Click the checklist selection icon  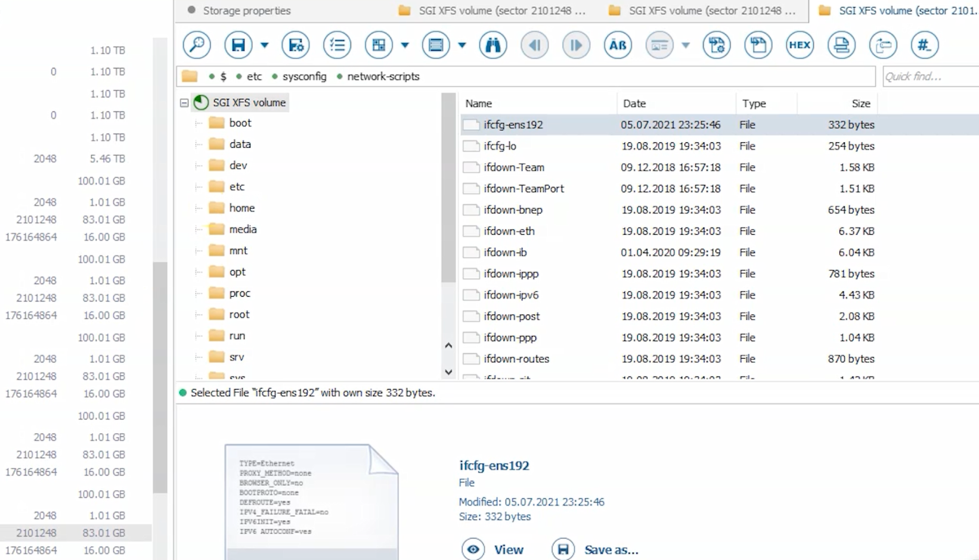coord(337,45)
